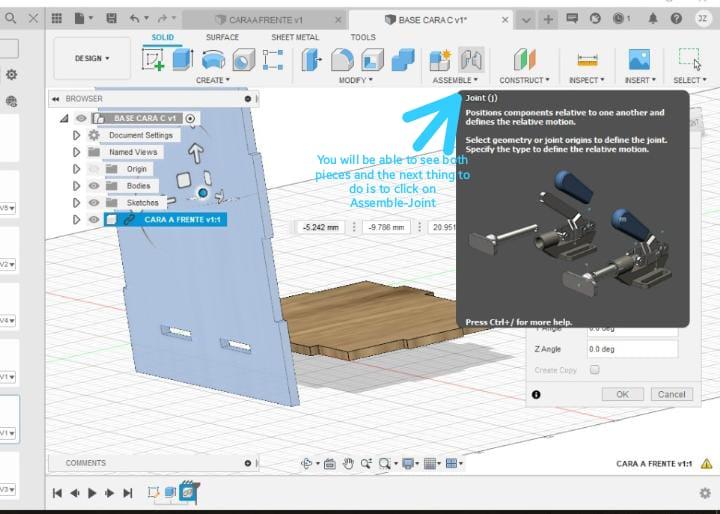
Task: Expand the Named Views node
Action: pyautogui.click(x=76, y=152)
